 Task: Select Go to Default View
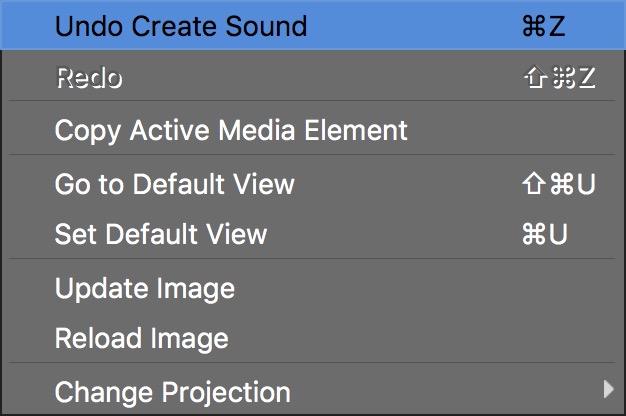[175, 184]
